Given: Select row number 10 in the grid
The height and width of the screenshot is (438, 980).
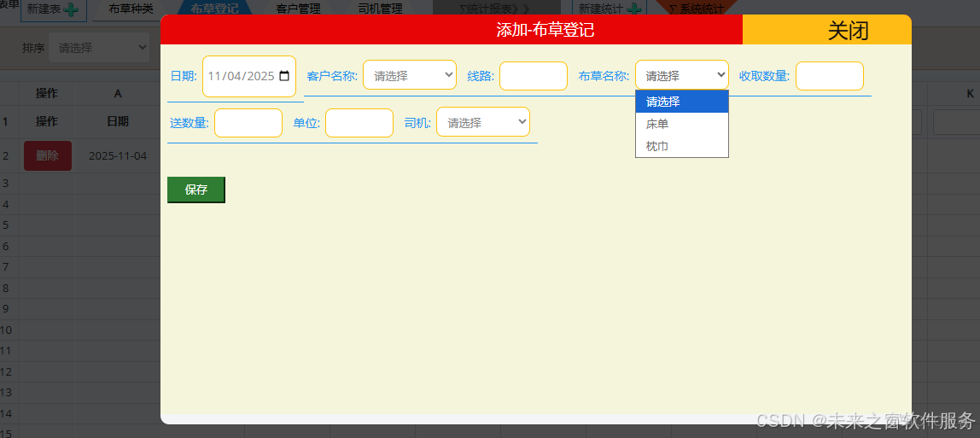Looking at the screenshot, I should [x=6, y=330].
